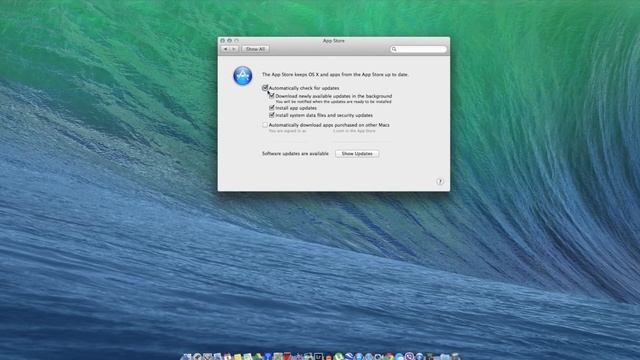
Task: Click the 'The App Store keeps OS X' description
Action: point(335,75)
